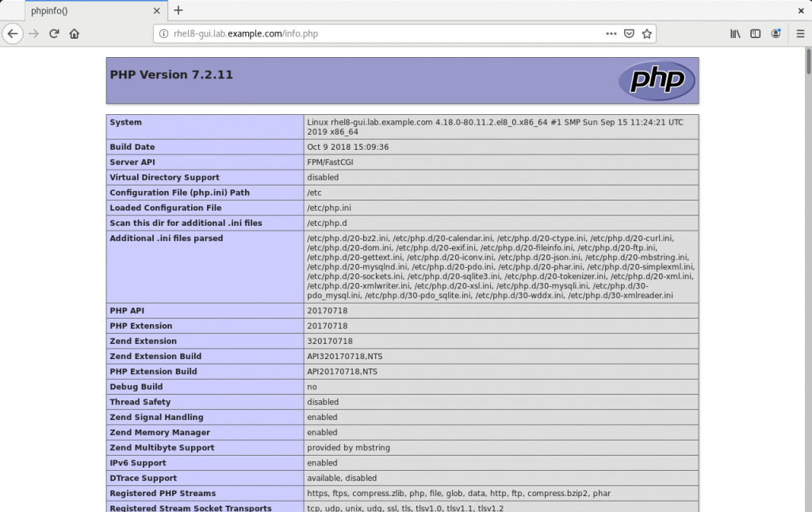The height and width of the screenshot is (512, 812).
Task: Close the browser window
Action: pos(801,10)
